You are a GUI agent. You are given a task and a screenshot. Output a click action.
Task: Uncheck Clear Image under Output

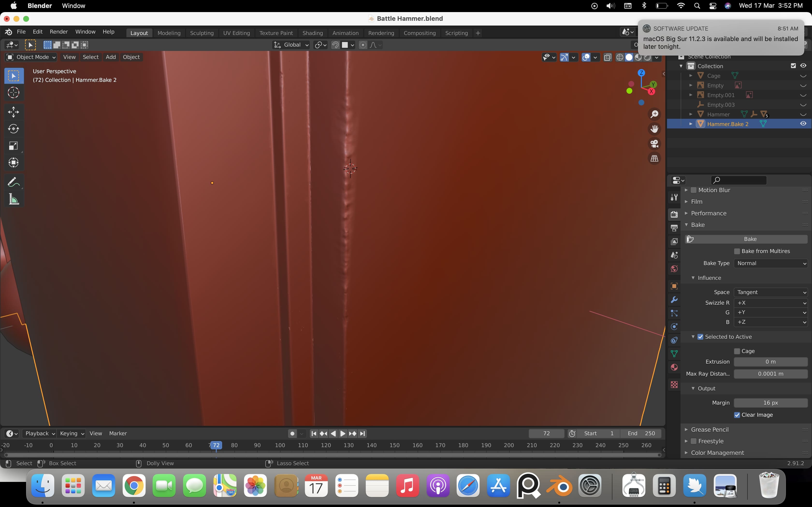click(737, 415)
